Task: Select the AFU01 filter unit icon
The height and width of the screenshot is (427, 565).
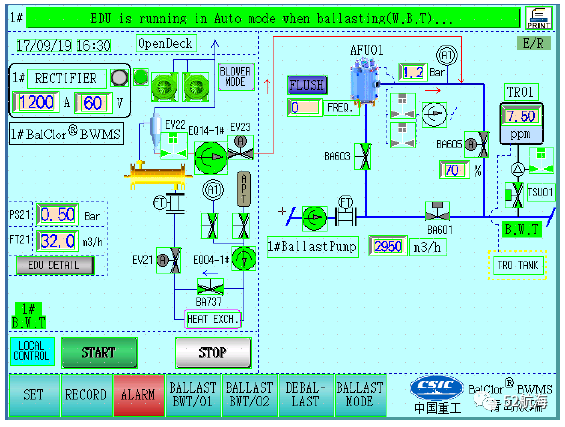Action: (365, 82)
